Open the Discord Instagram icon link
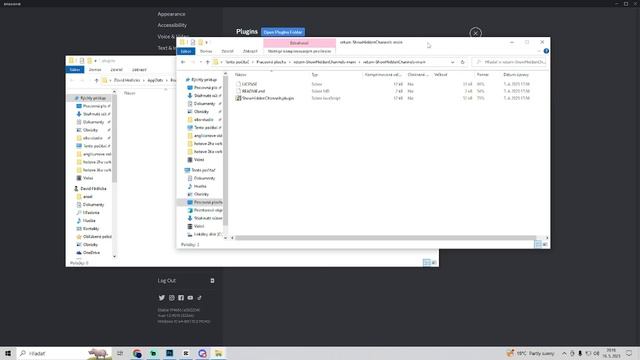 click(x=172, y=298)
